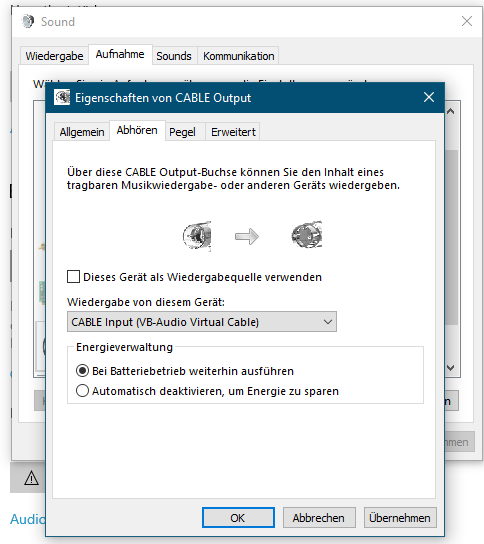Click the 'Über diese CABLE Output-Buchse' description text
Image resolution: width=484 pixels, height=544 pixels.
pyautogui.click(x=233, y=179)
